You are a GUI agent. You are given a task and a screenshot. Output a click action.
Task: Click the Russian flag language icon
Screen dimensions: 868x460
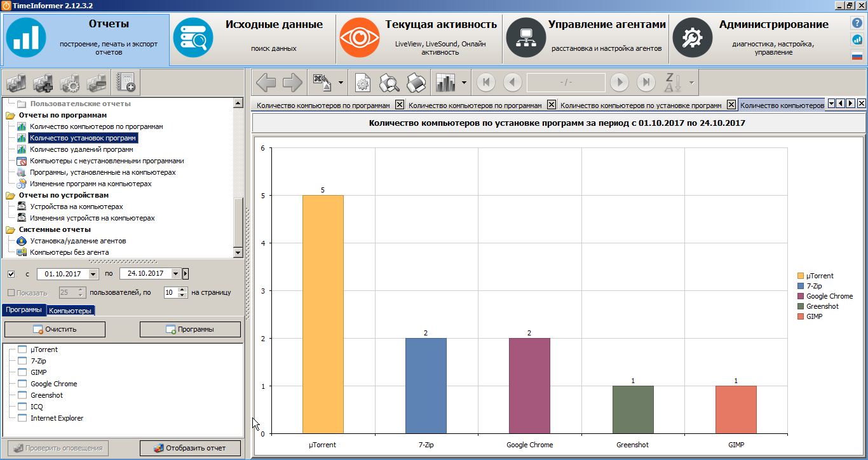pos(857,56)
